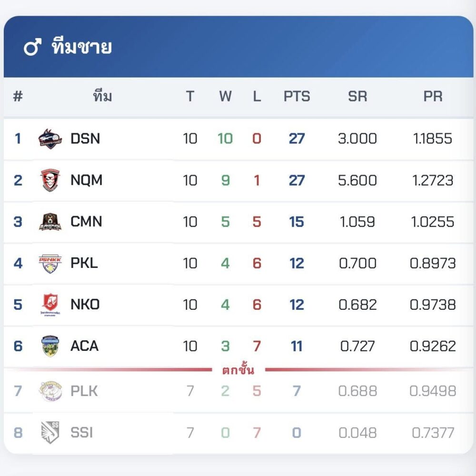Sort by L column header
Screen dimensions: 476x476
click(x=257, y=97)
